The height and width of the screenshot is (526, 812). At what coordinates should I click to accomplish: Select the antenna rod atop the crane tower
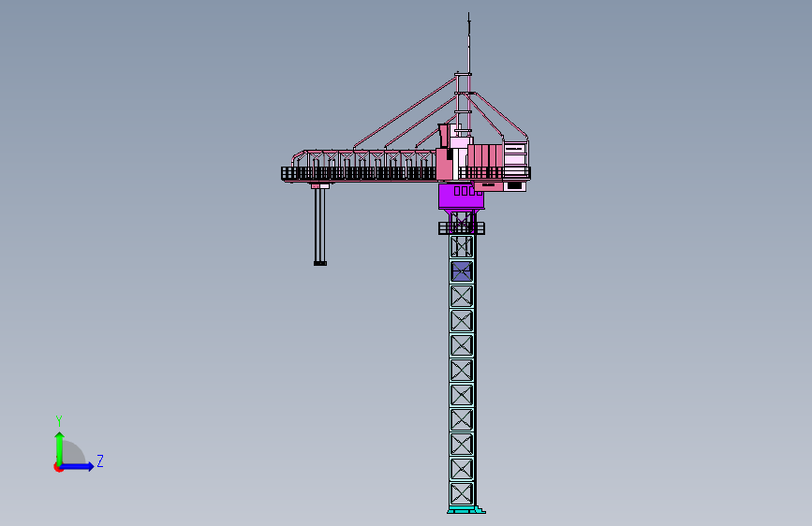click(469, 44)
